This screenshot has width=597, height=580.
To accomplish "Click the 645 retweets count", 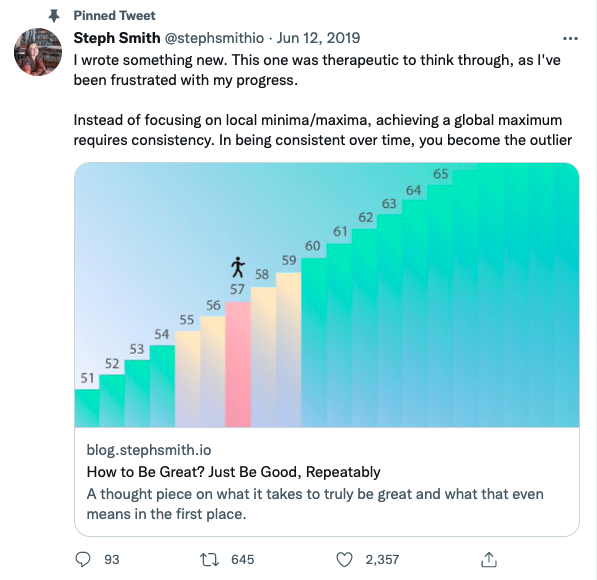I will (x=243, y=559).
